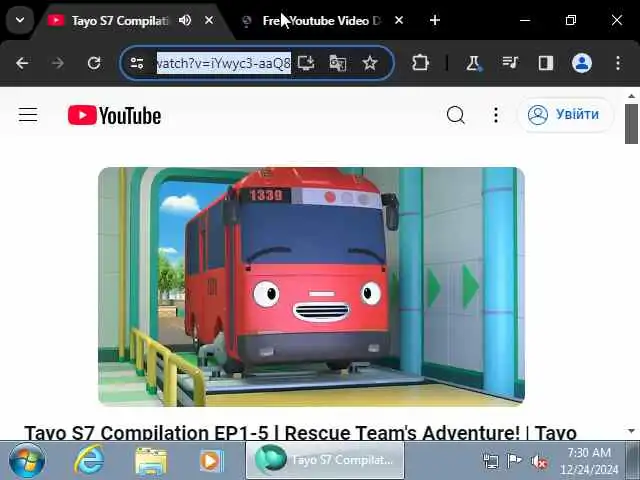Image resolution: width=640 pixels, height=480 pixels.
Task: Bookmark this page with the star icon
Action: click(370, 63)
